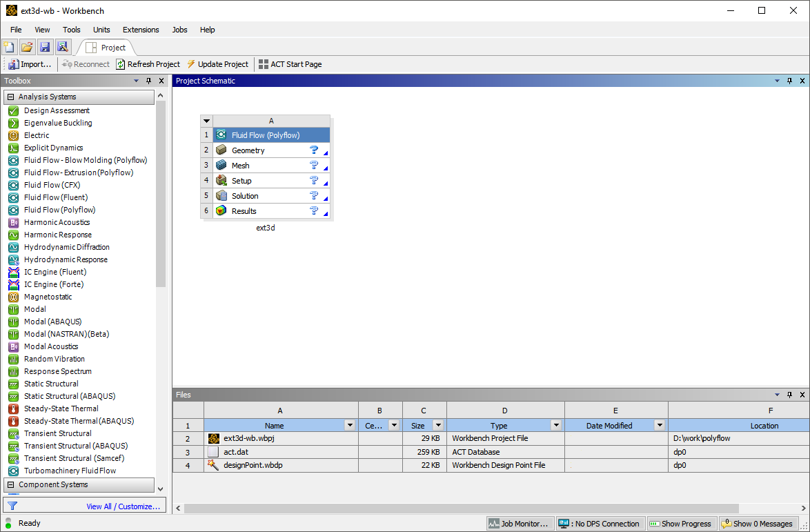Open the Jobs menu
This screenshot has height=532, width=810.
click(x=180, y=30)
